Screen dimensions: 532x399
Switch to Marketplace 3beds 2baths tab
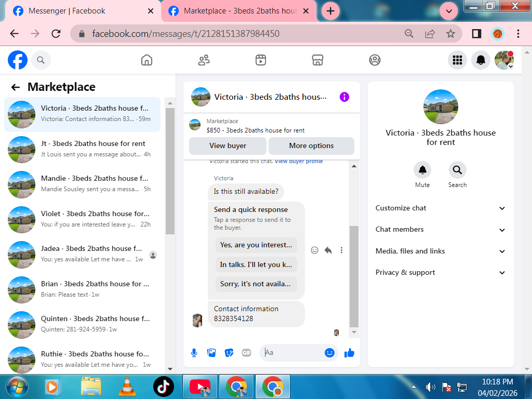[x=238, y=11]
